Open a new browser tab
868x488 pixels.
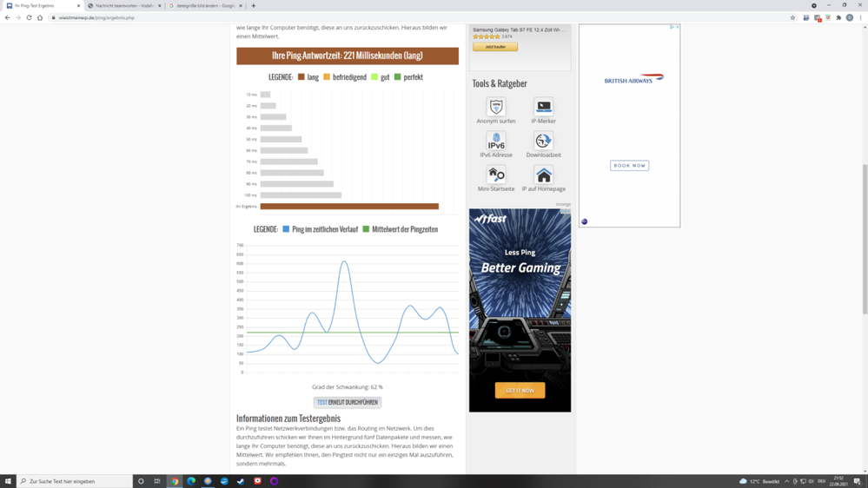(x=254, y=5)
